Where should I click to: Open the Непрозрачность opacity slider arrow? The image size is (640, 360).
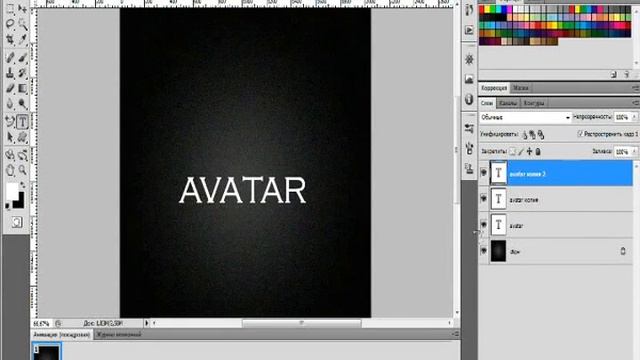click(x=634, y=117)
